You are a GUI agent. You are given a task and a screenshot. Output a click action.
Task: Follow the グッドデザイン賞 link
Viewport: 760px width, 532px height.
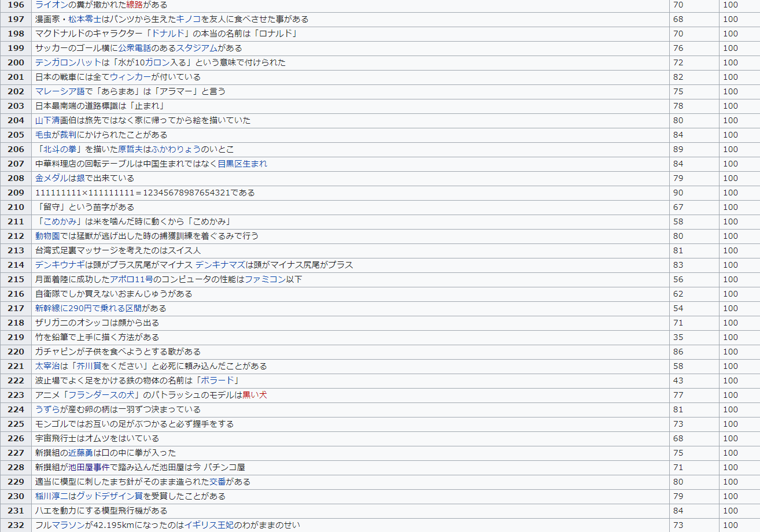point(110,496)
